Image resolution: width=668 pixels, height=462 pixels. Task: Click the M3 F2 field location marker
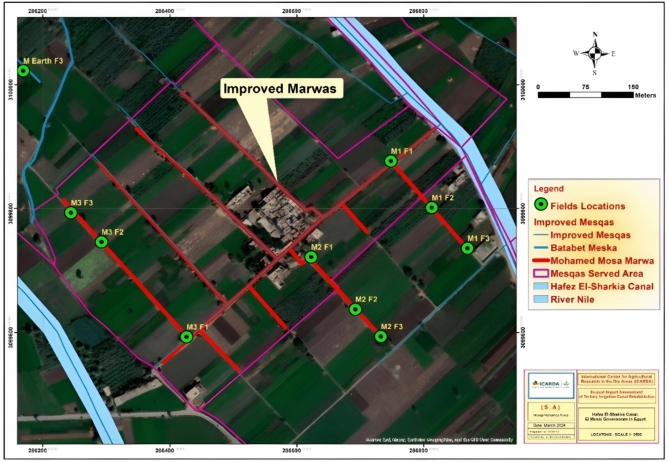[x=101, y=242]
